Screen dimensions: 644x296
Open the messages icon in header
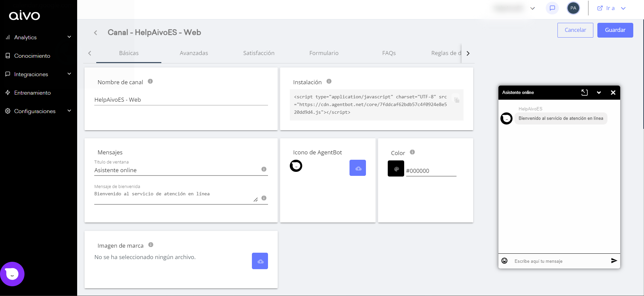tap(552, 8)
